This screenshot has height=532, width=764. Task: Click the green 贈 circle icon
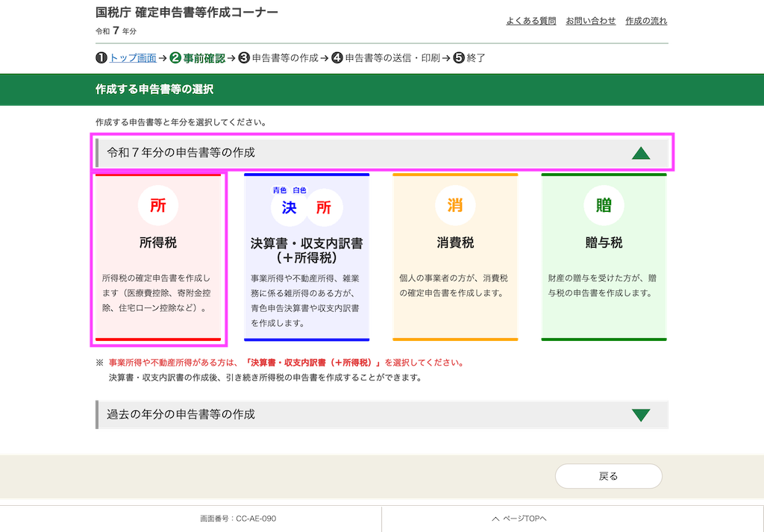coord(604,206)
